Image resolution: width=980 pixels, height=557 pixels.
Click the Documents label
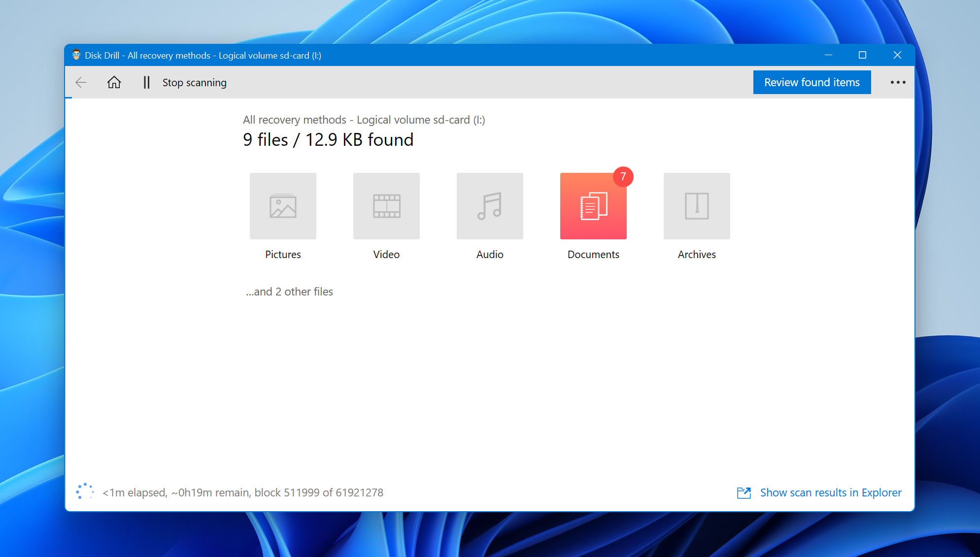pyautogui.click(x=593, y=254)
